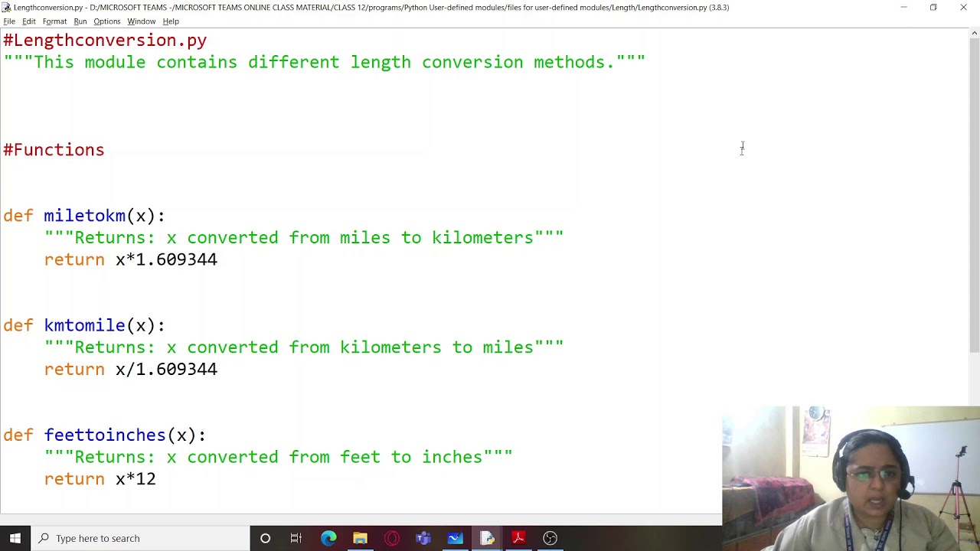Click the kilometers to miles docstring
The width and height of the screenshot is (980, 551).
tap(304, 347)
